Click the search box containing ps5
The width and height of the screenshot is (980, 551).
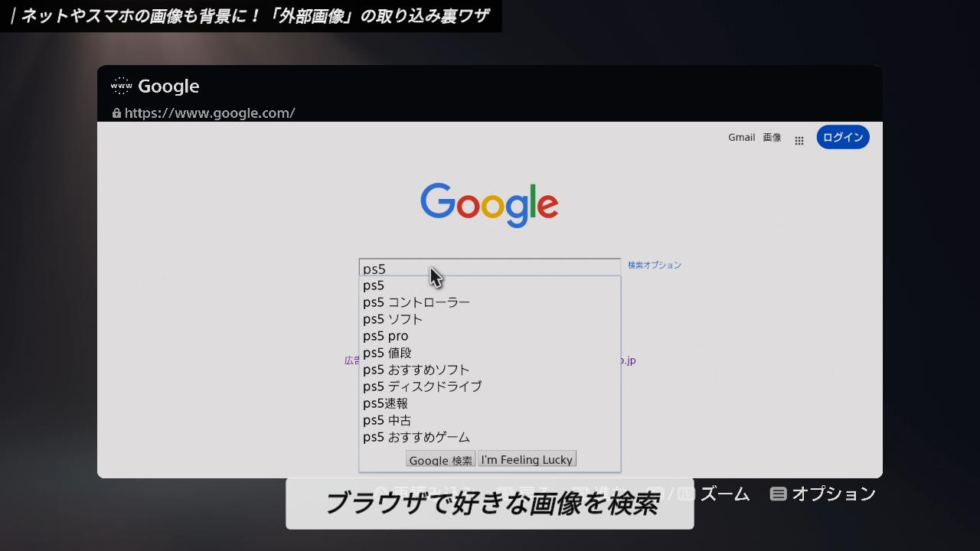[x=489, y=268]
